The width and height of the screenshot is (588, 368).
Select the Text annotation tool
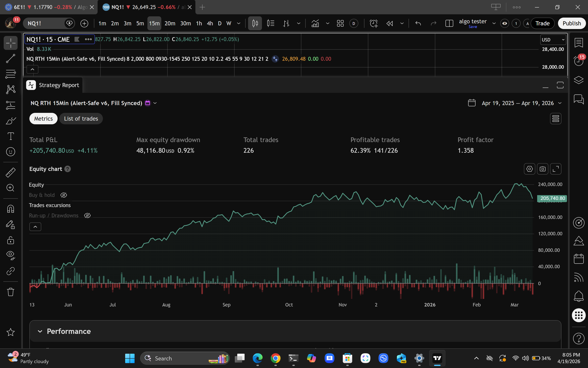tap(10, 136)
